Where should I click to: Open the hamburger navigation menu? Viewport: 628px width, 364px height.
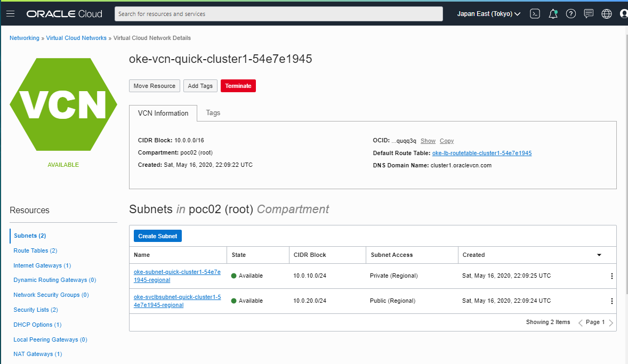tap(11, 14)
